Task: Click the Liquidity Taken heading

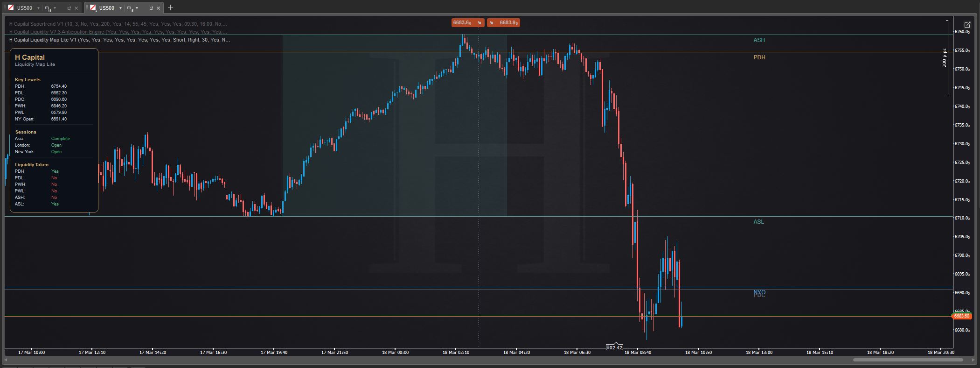Action: click(32, 165)
